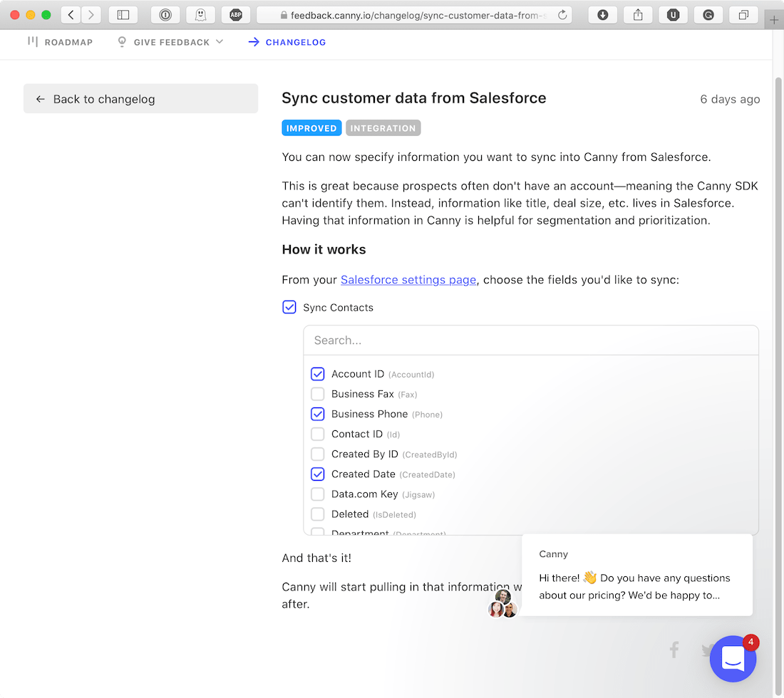
Task: Click the Facebook share icon
Action: [x=674, y=650]
